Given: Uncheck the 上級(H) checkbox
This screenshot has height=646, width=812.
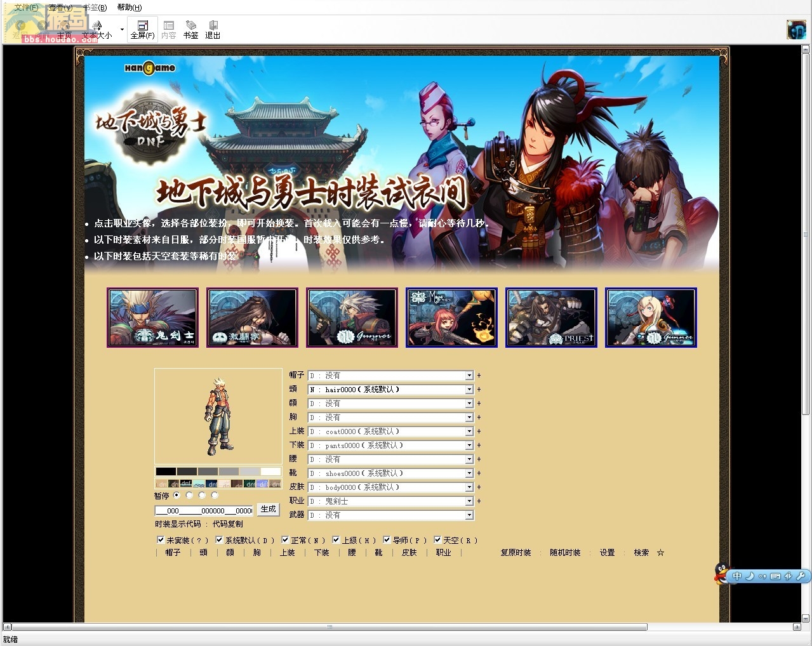Looking at the screenshot, I should click(336, 540).
